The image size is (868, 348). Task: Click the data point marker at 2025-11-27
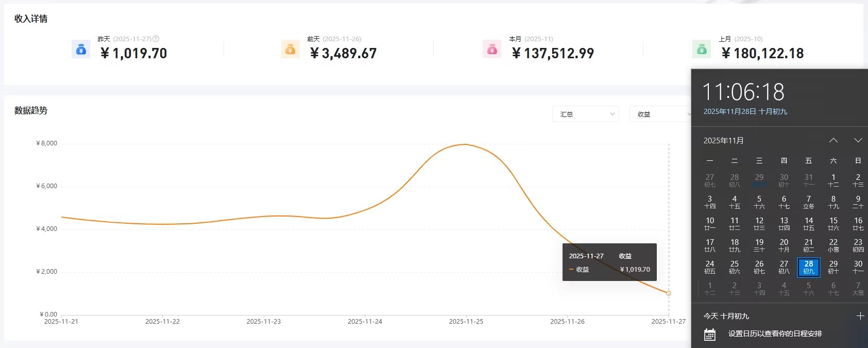click(668, 293)
